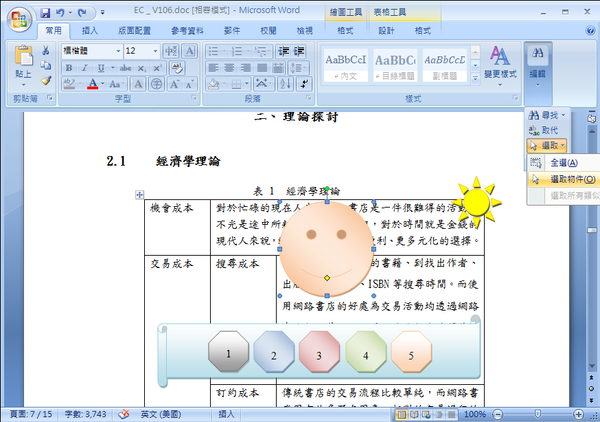Screen dimensions: 600x422
Task: Click 尋找 find button
Action: tap(546, 115)
